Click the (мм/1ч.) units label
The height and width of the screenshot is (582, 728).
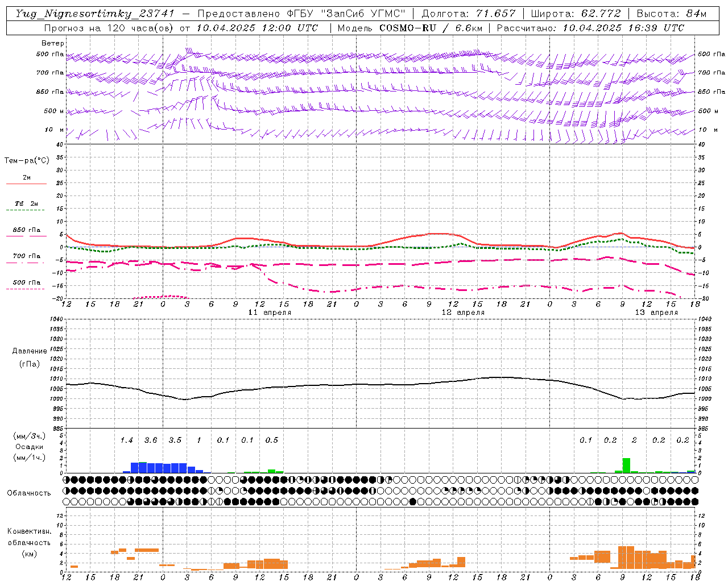(x=29, y=458)
